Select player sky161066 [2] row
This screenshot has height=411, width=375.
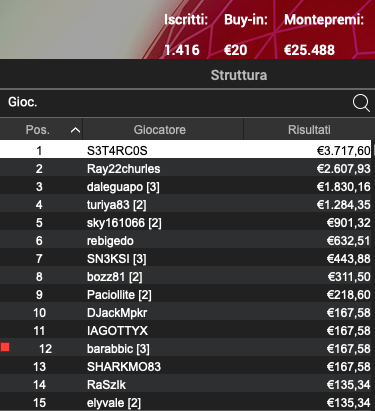click(x=186, y=222)
